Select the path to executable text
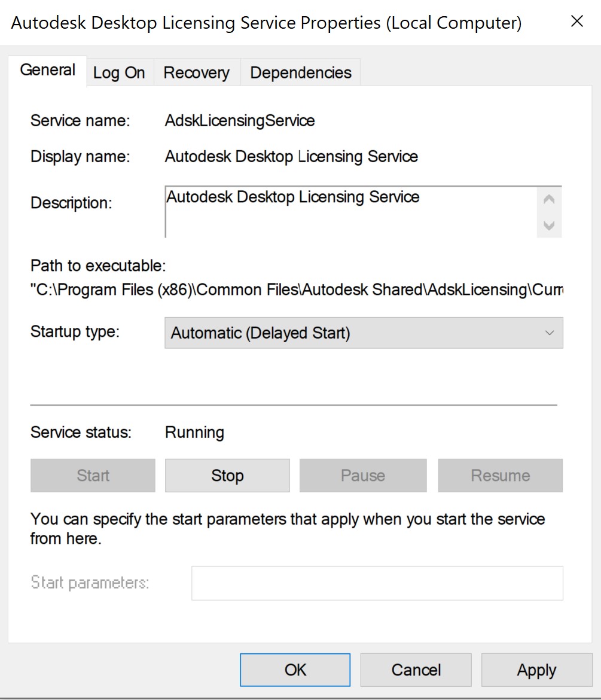Image resolution: width=601 pixels, height=700 pixels. coord(296,290)
